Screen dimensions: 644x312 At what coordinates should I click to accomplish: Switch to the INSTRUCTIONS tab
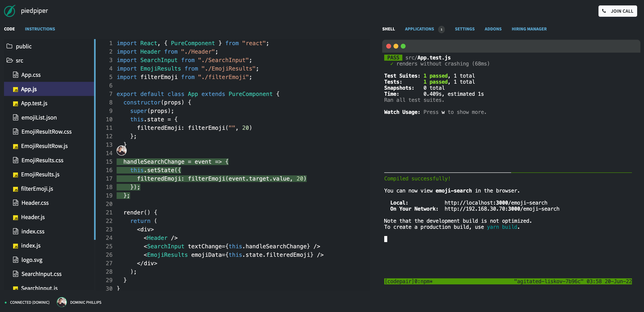click(x=40, y=29)
